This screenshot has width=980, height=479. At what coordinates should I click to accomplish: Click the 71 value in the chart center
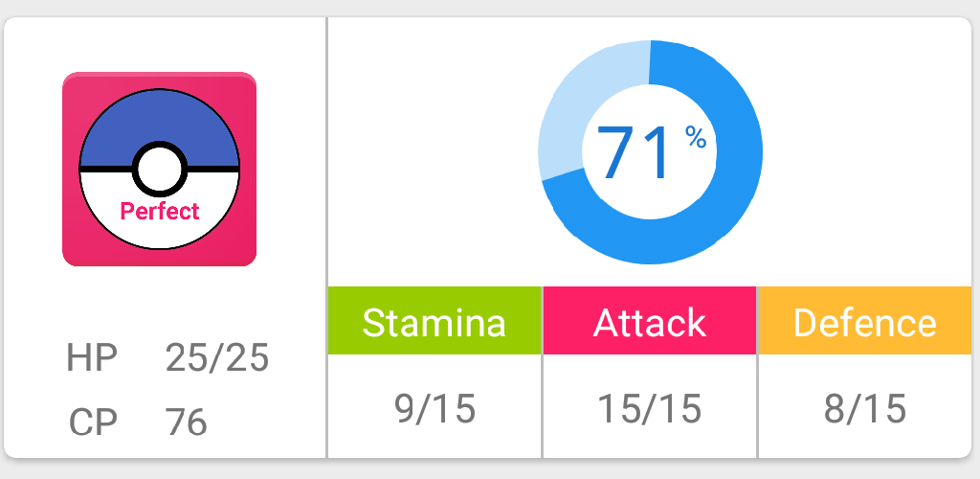pyautogui.click(x=634, y=153)
